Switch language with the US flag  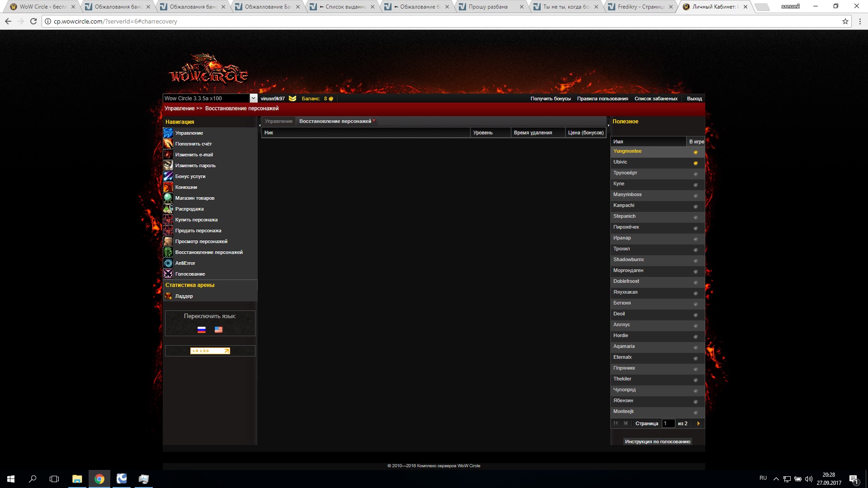pyautogui.click(x=218, y=330)
